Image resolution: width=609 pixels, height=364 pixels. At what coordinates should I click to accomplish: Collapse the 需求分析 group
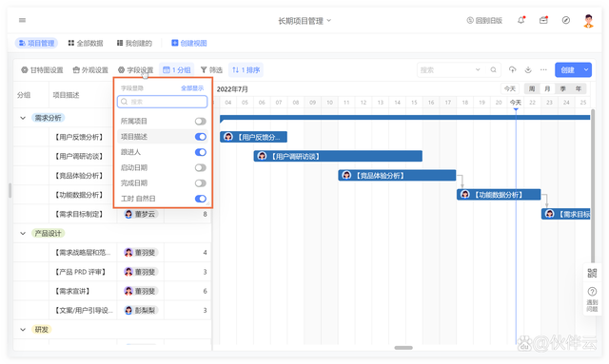(x=23, y=118)
